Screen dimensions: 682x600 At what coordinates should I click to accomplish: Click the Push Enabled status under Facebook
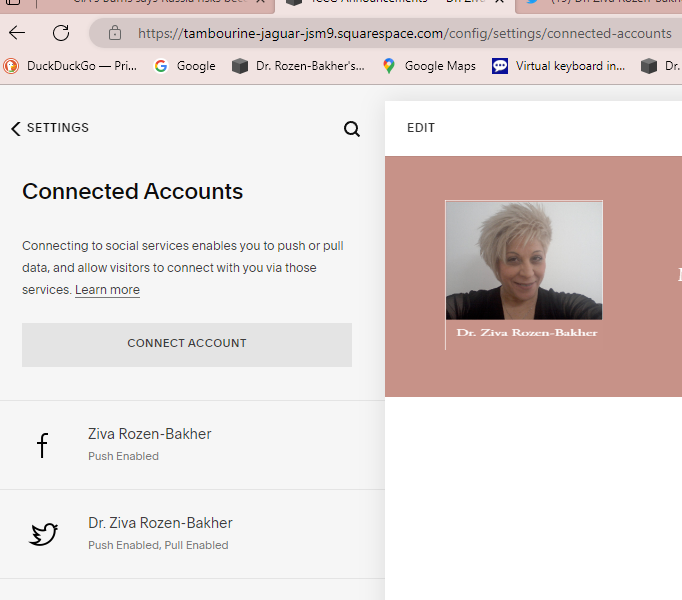tap(124, 456)
